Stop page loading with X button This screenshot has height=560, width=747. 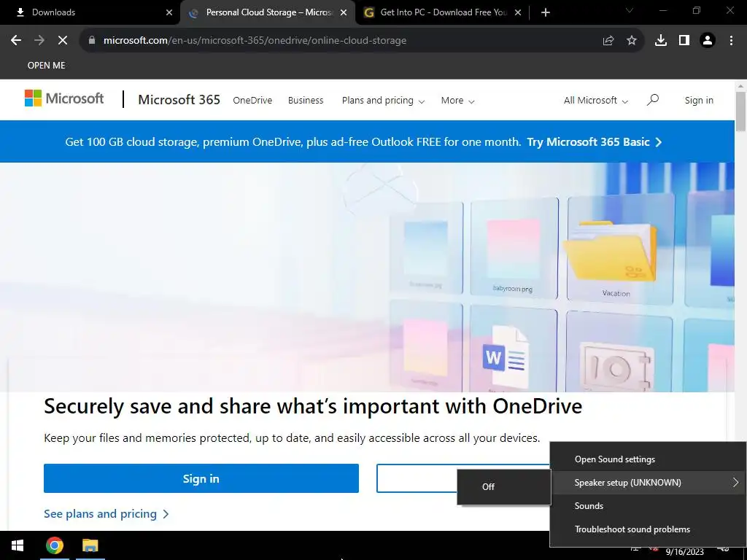pos(63,41)
